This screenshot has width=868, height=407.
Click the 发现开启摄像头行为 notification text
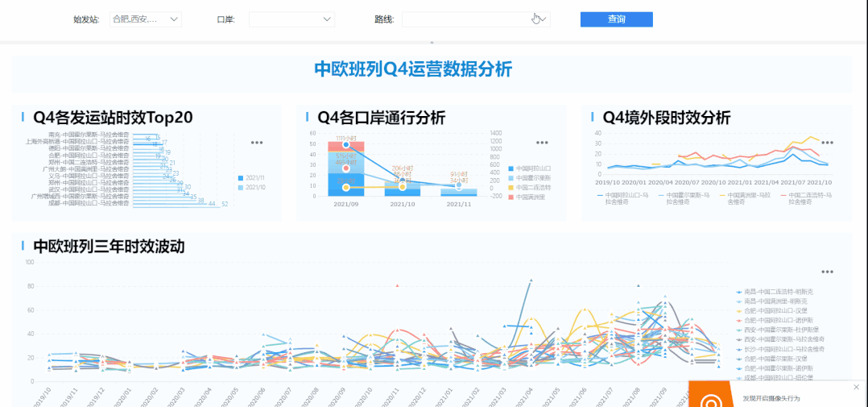tap(771, 399)
